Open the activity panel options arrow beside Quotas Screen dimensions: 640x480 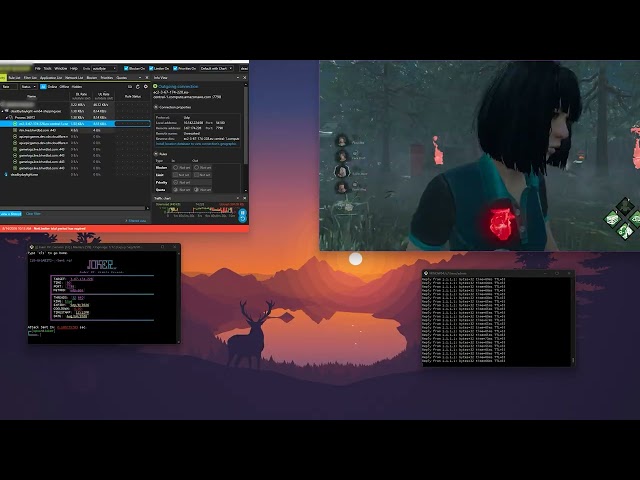(140, 78)
